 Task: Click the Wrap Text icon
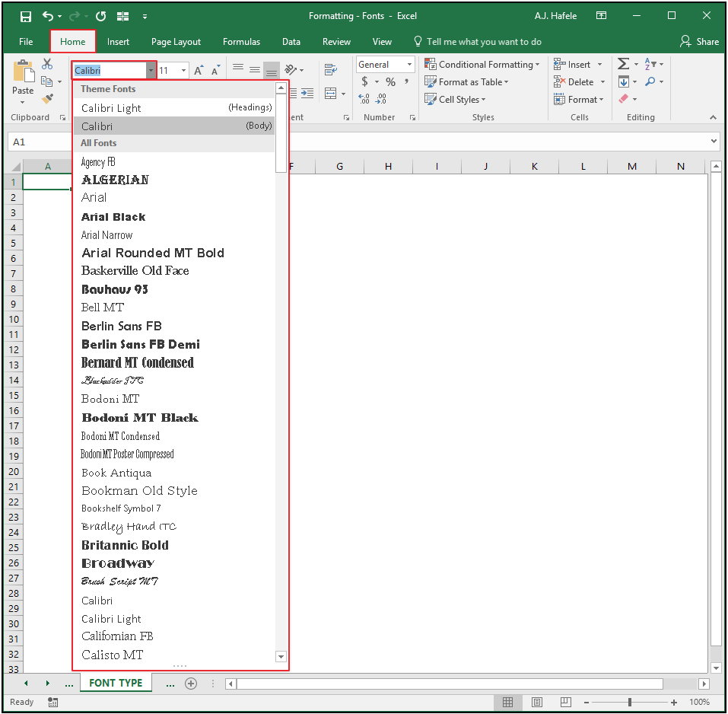(x=331, y=70)
